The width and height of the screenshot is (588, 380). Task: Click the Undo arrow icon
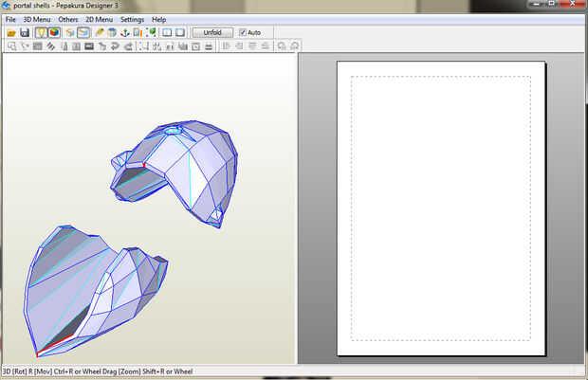pos(282,46)
